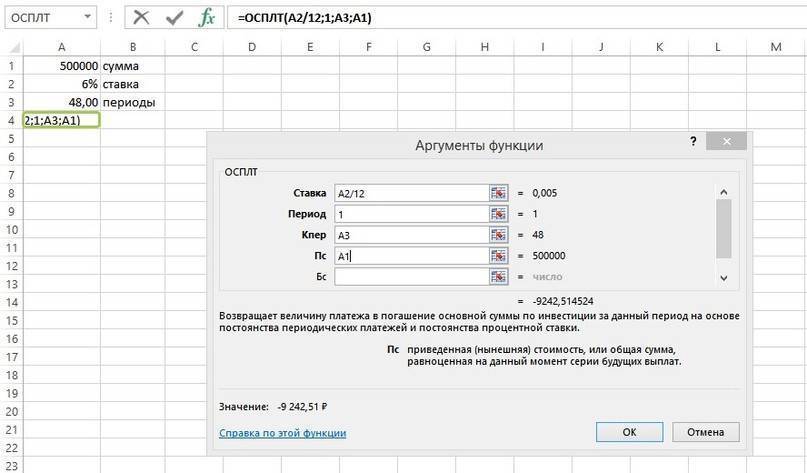Click into the empty Бс input field

410,277
